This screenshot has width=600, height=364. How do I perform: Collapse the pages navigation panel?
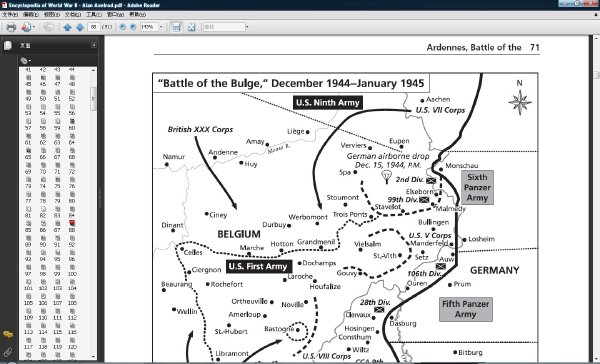(x=94, y=45)
